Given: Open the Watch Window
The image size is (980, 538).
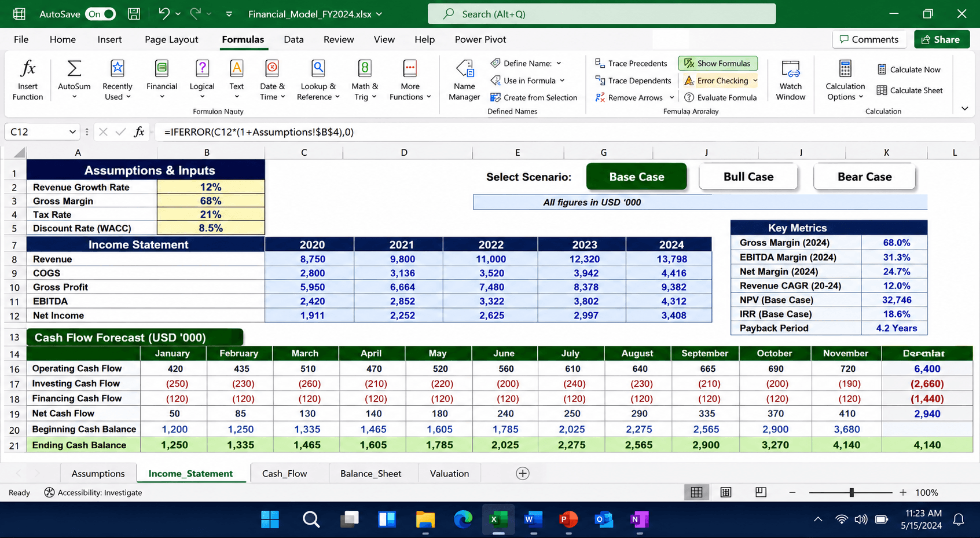Looking at the screenshot, I should (x=790, y=79).
